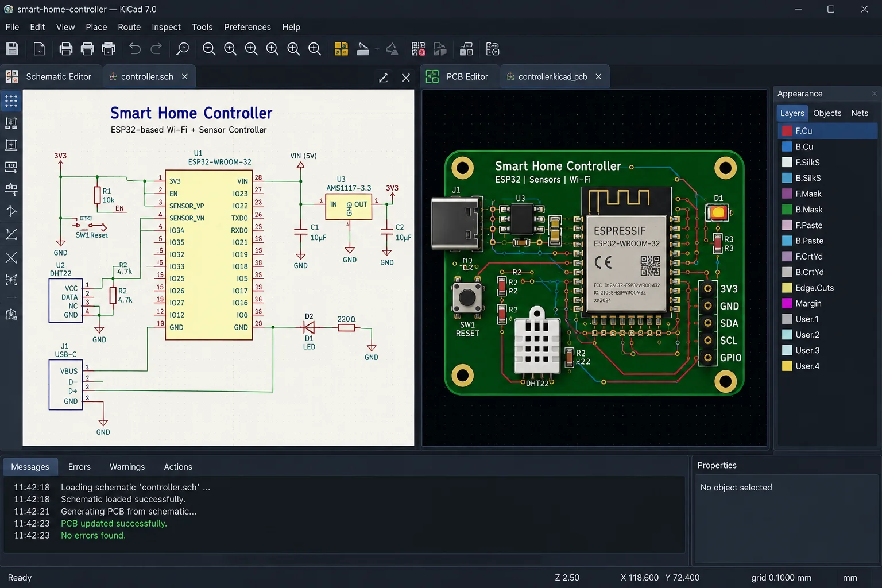Image resolution: width=882 pixels, height=588 pixels.
Task: Click the U1 ESP32-WROOM-32 symbol in schematic
Action: [x=209, y=254]
